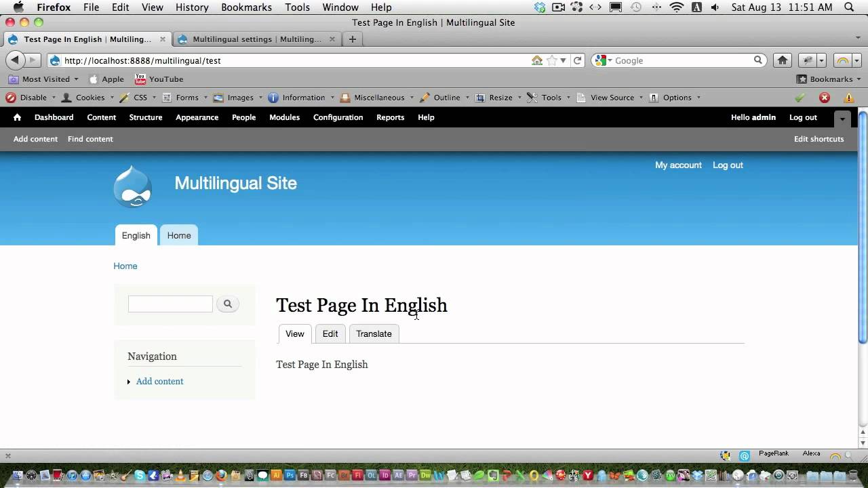Open the Reports admin menu
The image size is (868, 488).
tap(391, 117)
